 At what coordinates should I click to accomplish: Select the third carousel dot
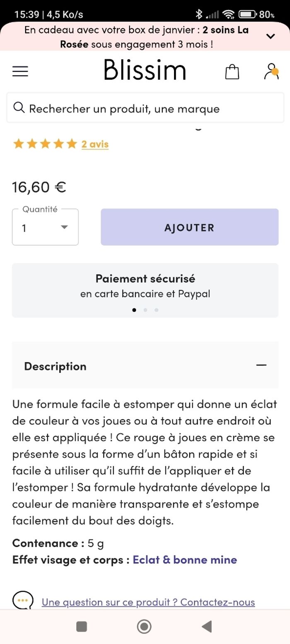(156, 310)
